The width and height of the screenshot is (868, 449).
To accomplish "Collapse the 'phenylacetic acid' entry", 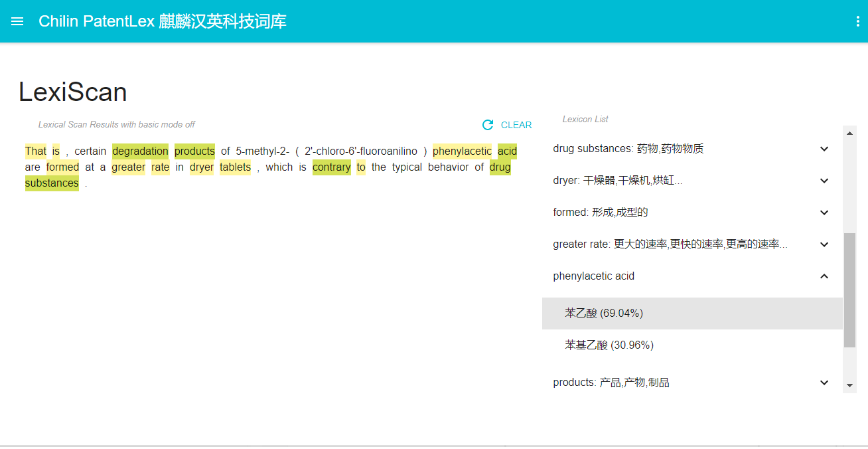I will tap(824, 276).
